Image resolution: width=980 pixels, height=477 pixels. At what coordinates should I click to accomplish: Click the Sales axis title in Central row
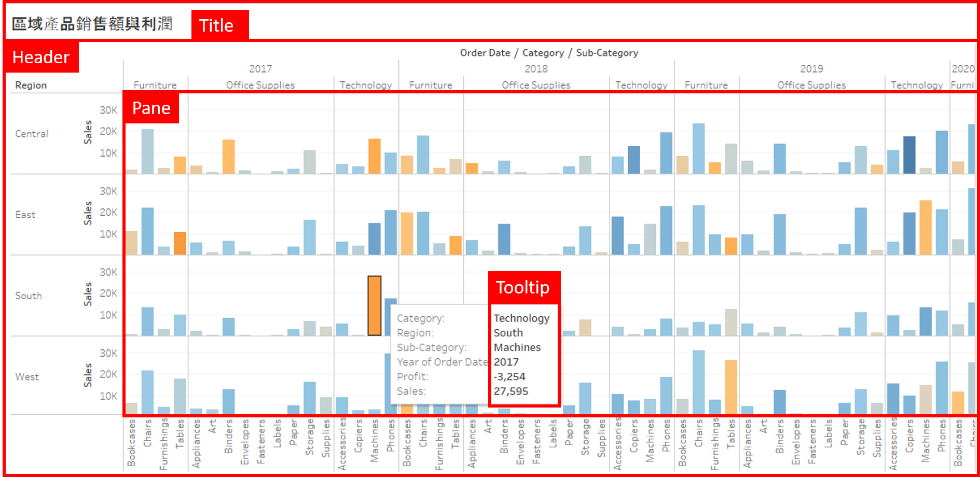[88, 132]
